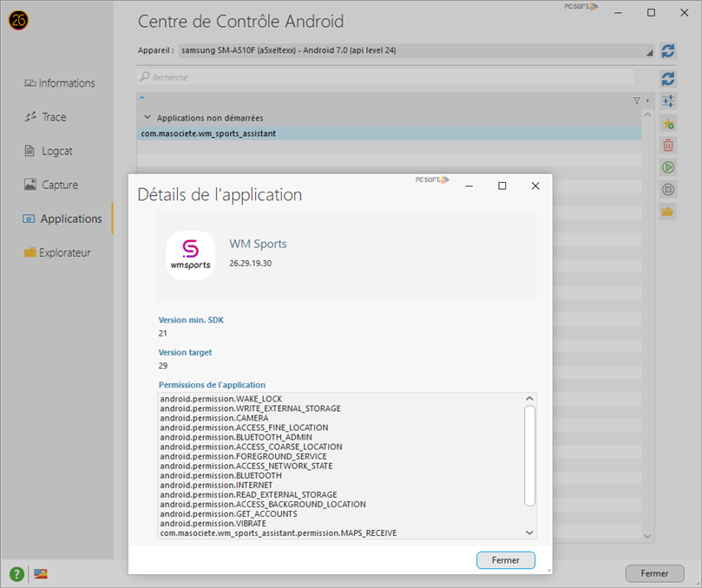Collapse the Applications non démarrées group
Image resolution: width=702 pixels, height=588 pixels.
point(148,117)
